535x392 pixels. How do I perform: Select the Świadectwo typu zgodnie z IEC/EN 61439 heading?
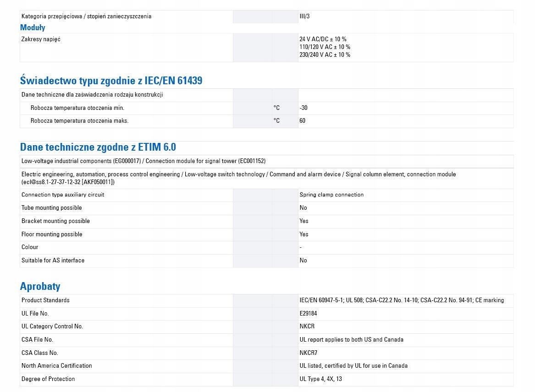111,81
